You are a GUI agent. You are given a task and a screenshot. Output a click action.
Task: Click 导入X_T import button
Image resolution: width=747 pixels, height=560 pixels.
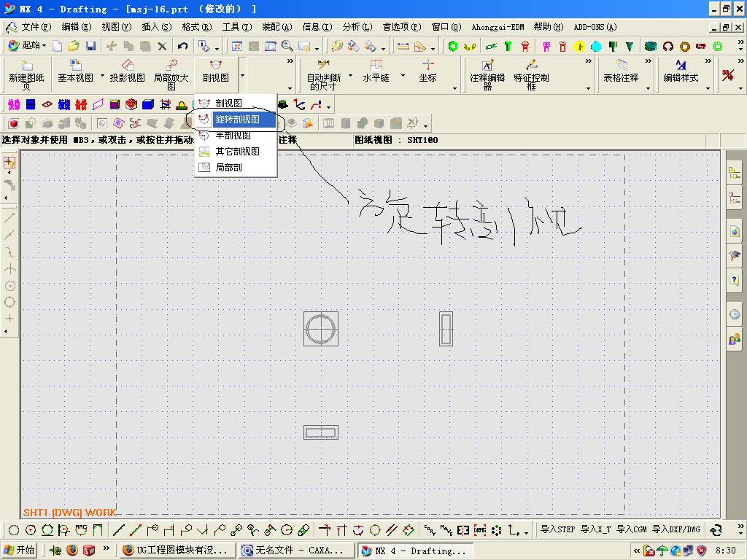coord(595,529)
